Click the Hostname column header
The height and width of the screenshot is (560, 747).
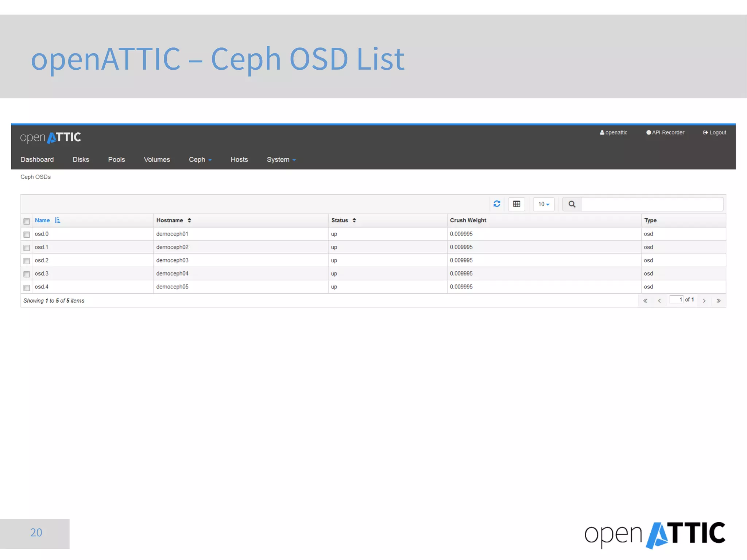pyautogui.click(x=170, y=220)
